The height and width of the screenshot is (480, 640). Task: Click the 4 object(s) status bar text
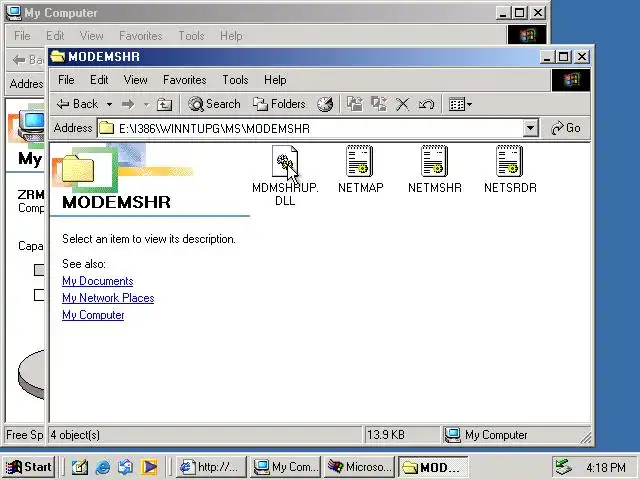click(x=75, y=435)
